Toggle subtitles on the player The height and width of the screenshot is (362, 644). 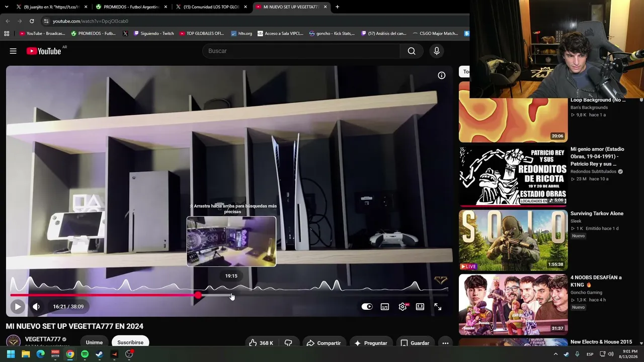[385, 307]
